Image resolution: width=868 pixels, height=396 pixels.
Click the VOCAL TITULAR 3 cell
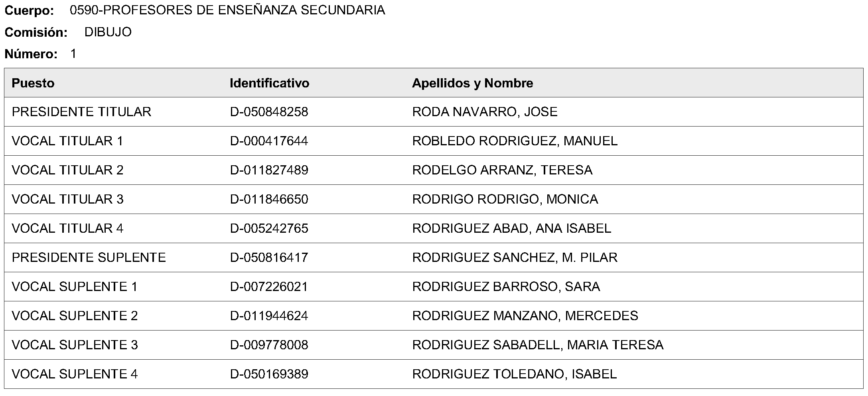click(67, 199)
